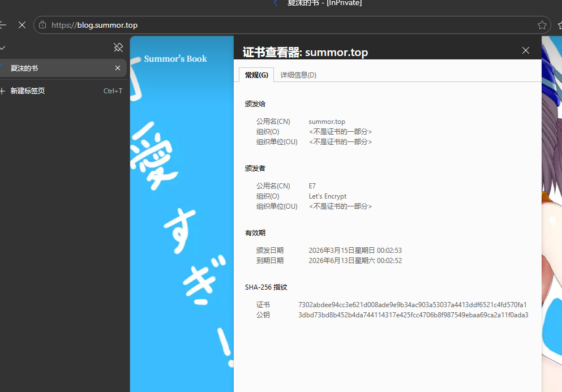Add this page to favorites via star icon
Viewport: 562px width, 392px height.
pos(542,25)
